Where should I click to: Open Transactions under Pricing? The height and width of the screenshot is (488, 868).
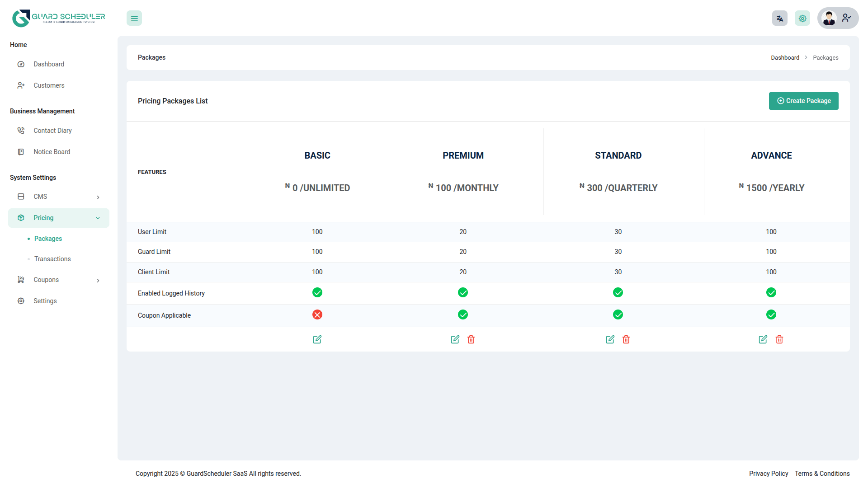click(x=52, y=259)
